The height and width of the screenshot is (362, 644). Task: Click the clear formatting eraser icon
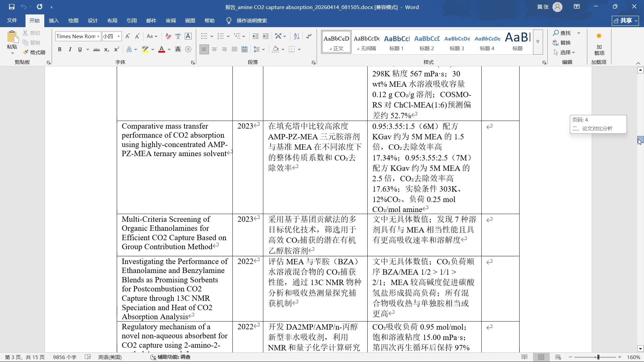click(168, 36)
